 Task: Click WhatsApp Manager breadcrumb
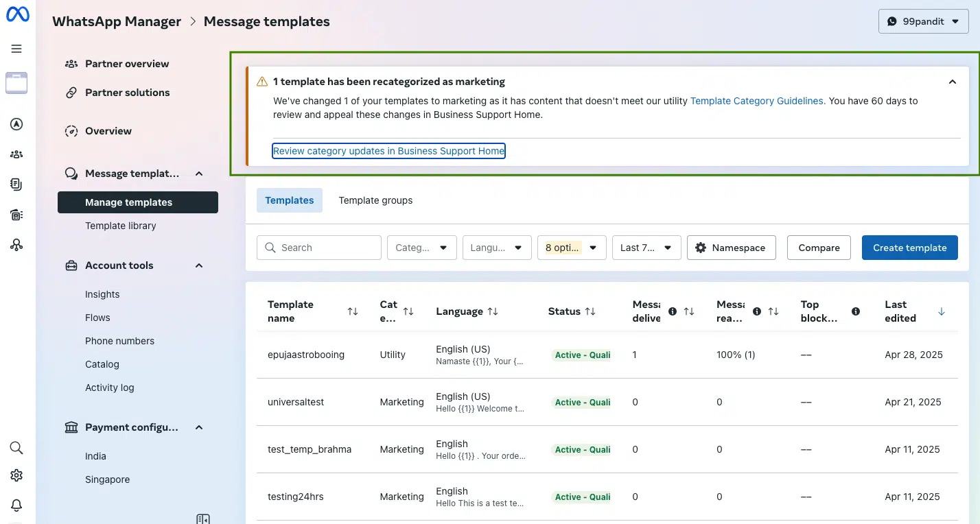[x=117, y=21]
